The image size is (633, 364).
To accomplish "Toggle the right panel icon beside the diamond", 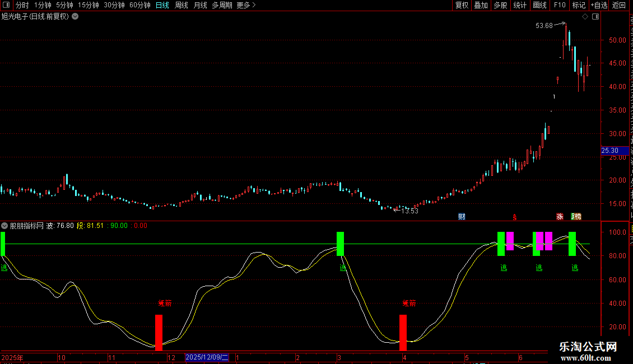I will click(x=595, y=17).
